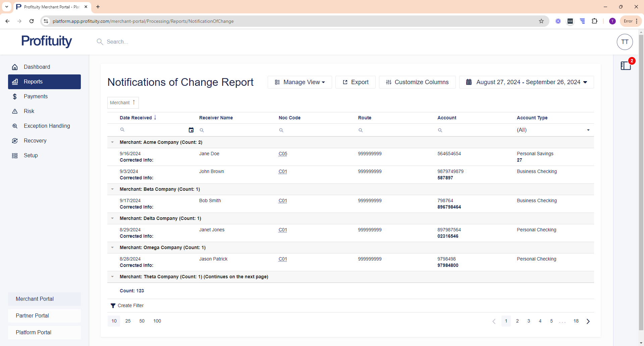Open the TT user avatar menu
The image size is (644, 346).
(625, 42)
